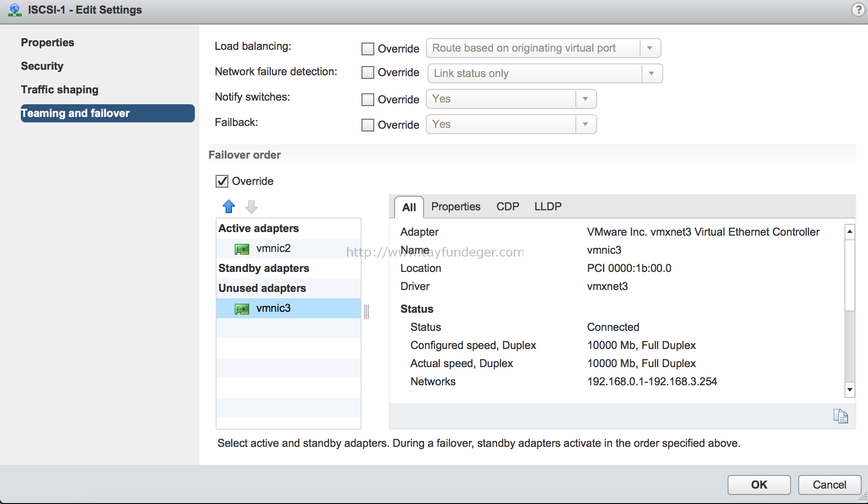Click details scrollbar down arrow
868x504 pixels.
coord(850,390)
